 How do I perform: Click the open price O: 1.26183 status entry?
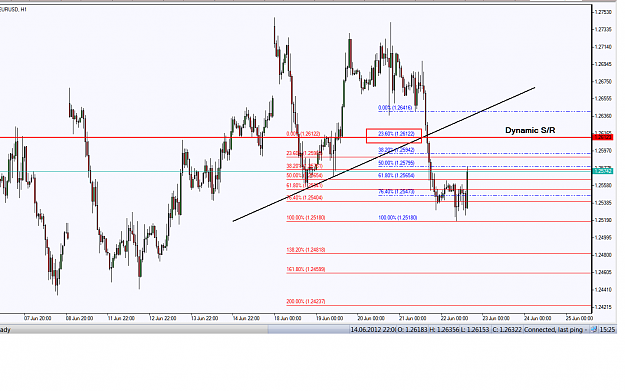pos(412,330)
